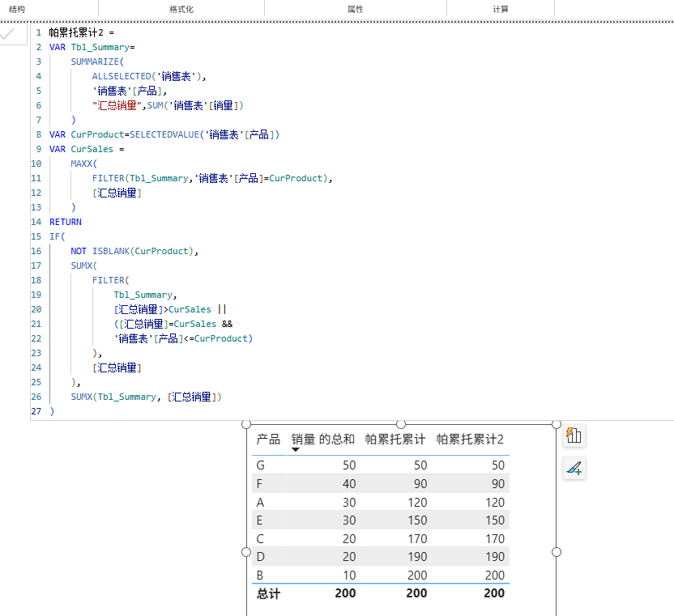Select product C row in the table

pyautogui.click(x=381, y=538)
